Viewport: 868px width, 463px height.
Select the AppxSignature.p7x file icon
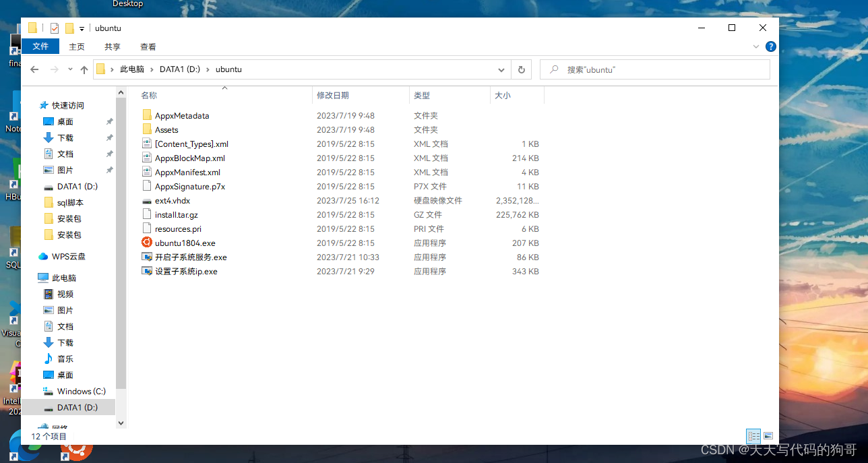point(148,186)
